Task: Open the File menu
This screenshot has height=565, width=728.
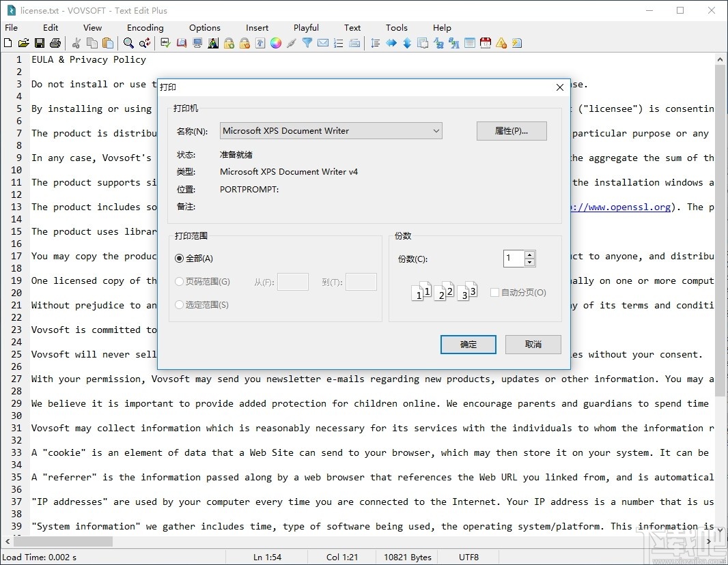Action: coord(11,28)
